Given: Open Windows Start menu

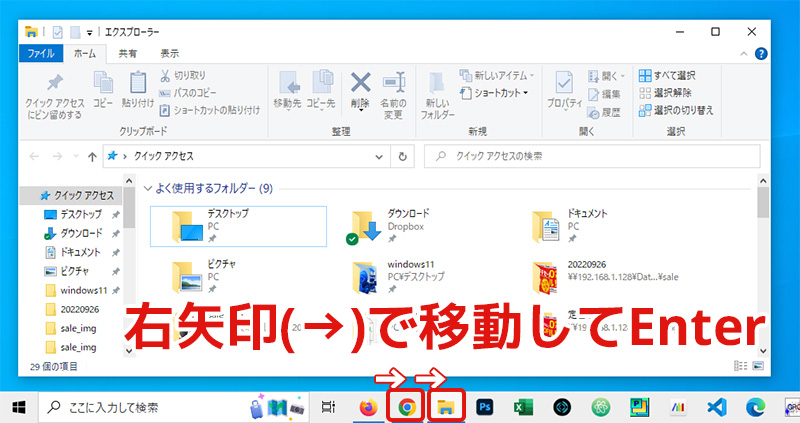Looking at the screenshot, I should click(x=19, y=407).
